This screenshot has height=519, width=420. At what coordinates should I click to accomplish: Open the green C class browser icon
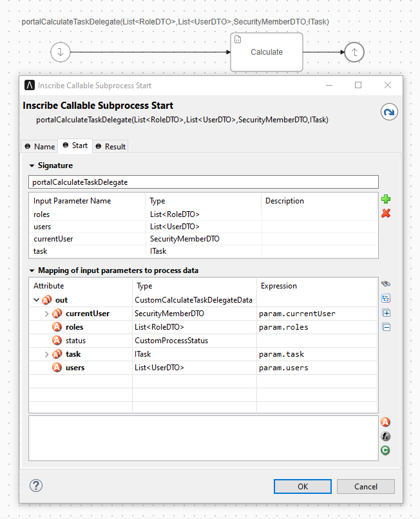[385, 451]
